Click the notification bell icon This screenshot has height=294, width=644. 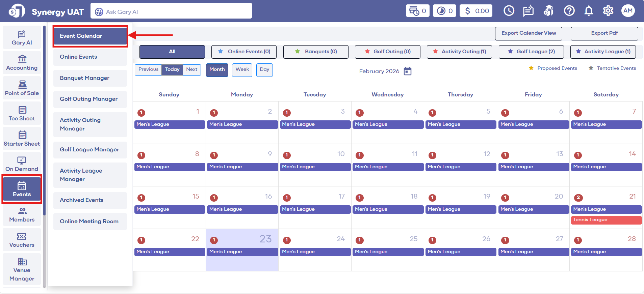click(589, 11)
